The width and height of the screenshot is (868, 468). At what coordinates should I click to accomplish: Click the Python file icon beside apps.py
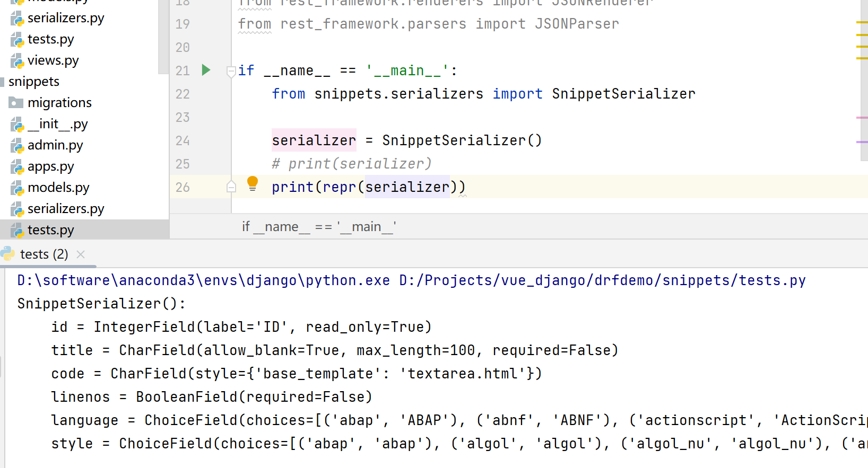(18, 167)
